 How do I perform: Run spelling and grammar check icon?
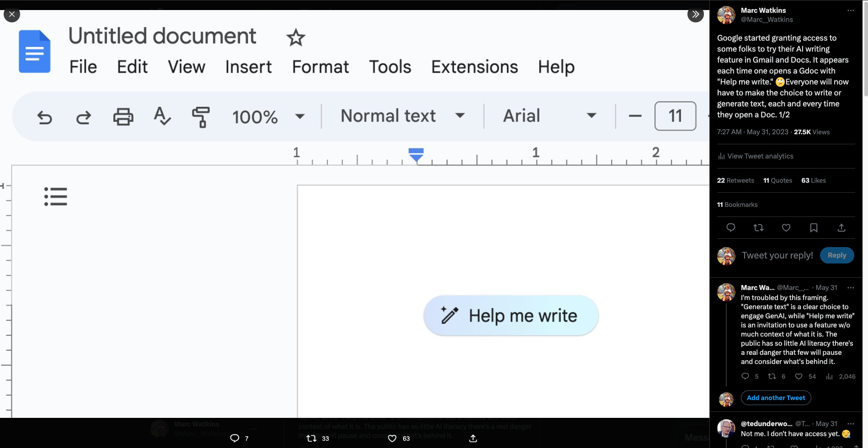coord(162,116)
